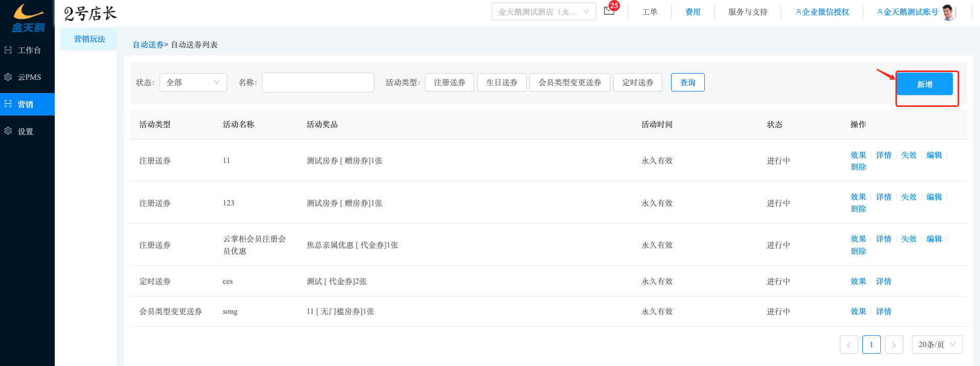Select page 1 in pagination

871,345
